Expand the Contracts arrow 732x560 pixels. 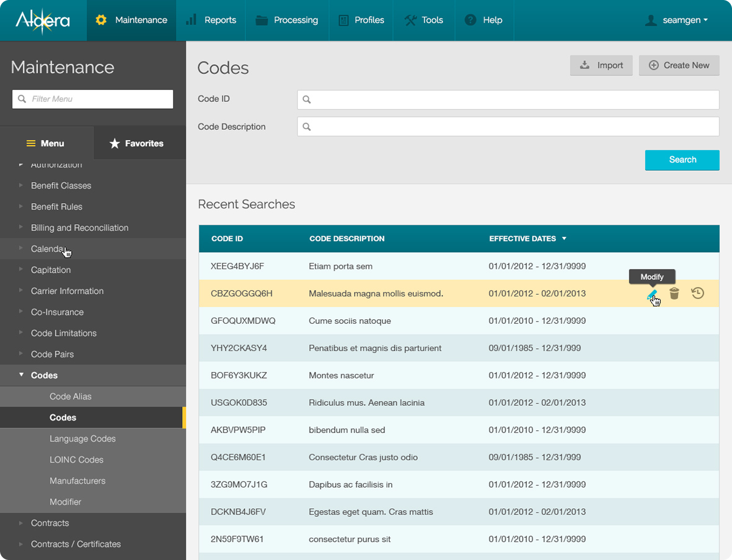pyautogui.click(x=21, y=522)
